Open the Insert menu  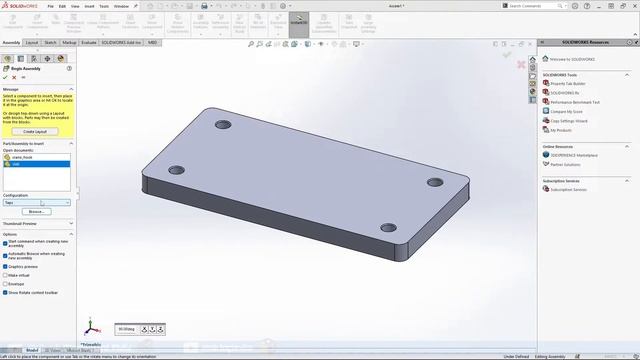coord(89,6)
